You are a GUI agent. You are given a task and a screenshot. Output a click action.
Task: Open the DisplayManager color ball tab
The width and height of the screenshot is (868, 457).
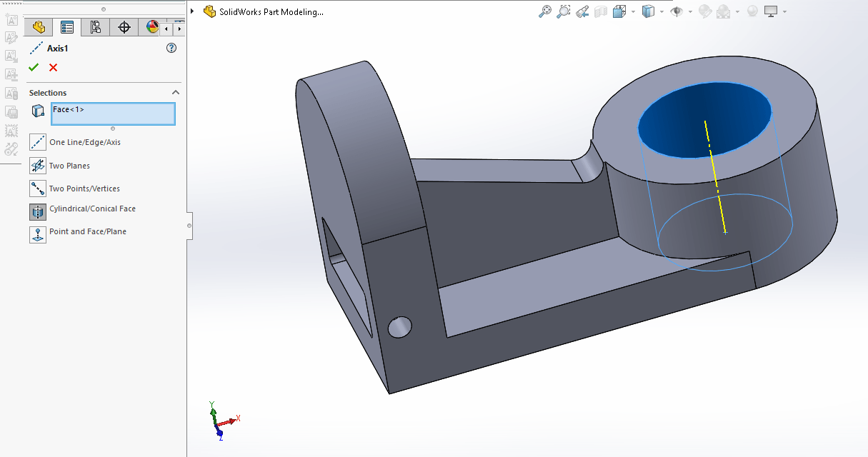tap(151, 27)
